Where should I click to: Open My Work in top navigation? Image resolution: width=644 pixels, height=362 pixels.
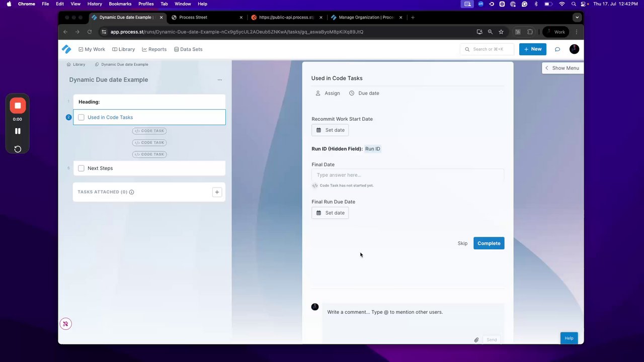coord(92,49)
